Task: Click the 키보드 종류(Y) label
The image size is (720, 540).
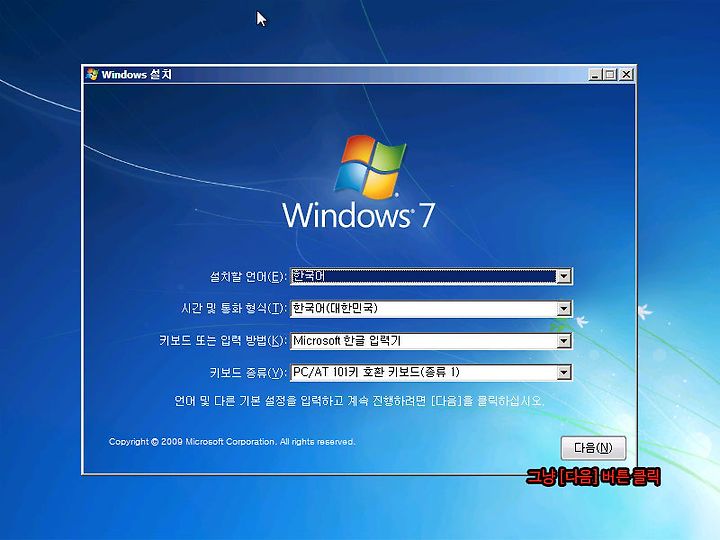Action: 248,372
